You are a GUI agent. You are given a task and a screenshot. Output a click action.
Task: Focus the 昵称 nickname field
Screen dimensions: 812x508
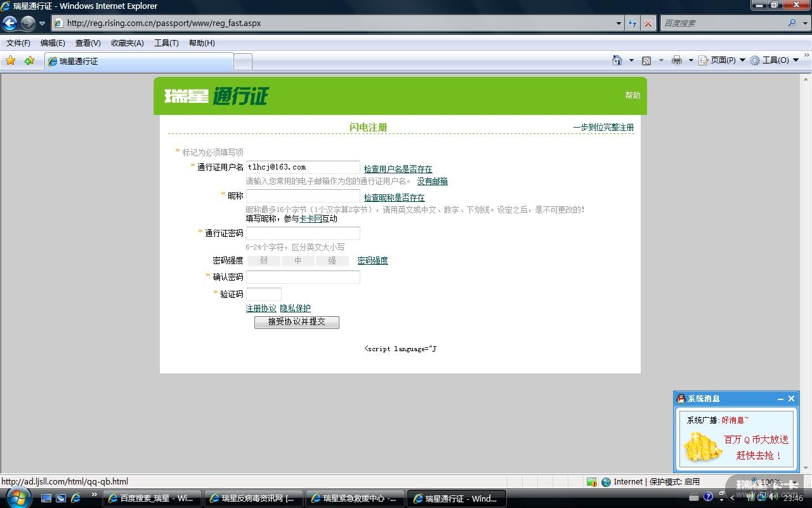(303, 196)
